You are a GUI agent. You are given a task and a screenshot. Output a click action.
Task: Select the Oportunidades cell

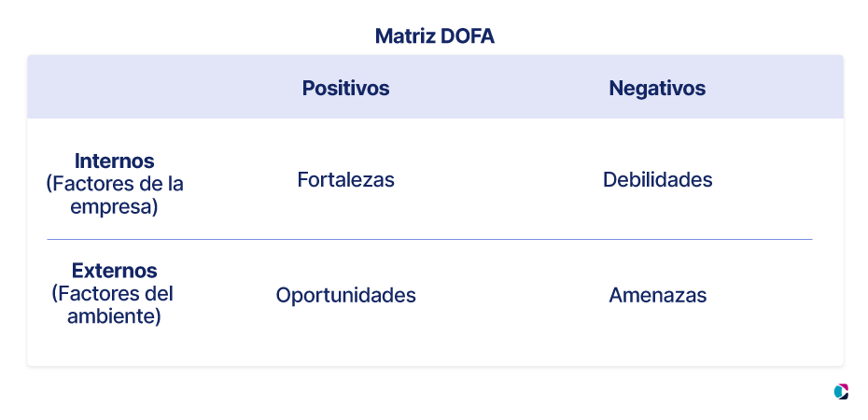coord(345,295)
